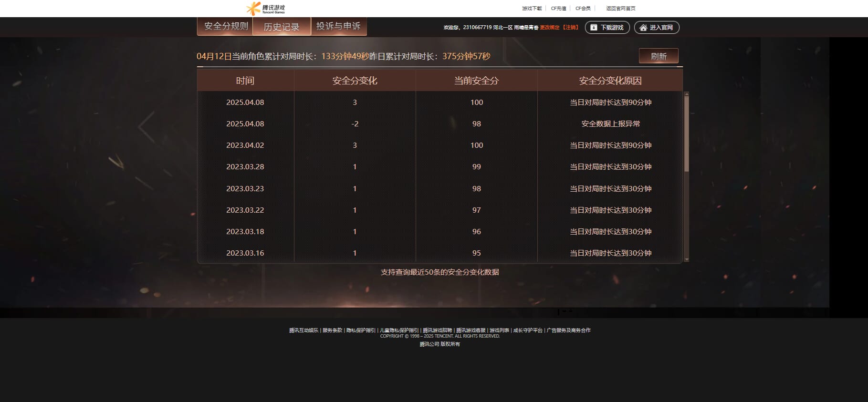Open the 儿童隐私保护指引 footer link
Screen dimensions: 868x402
point(399,330)
